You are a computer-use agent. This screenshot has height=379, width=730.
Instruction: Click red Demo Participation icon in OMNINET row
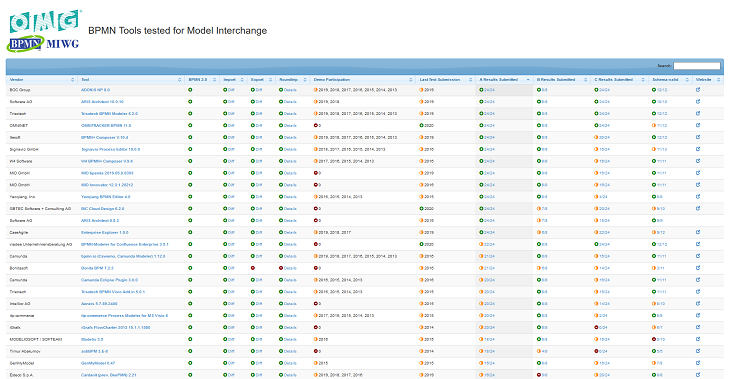click(x=316, y=125)
